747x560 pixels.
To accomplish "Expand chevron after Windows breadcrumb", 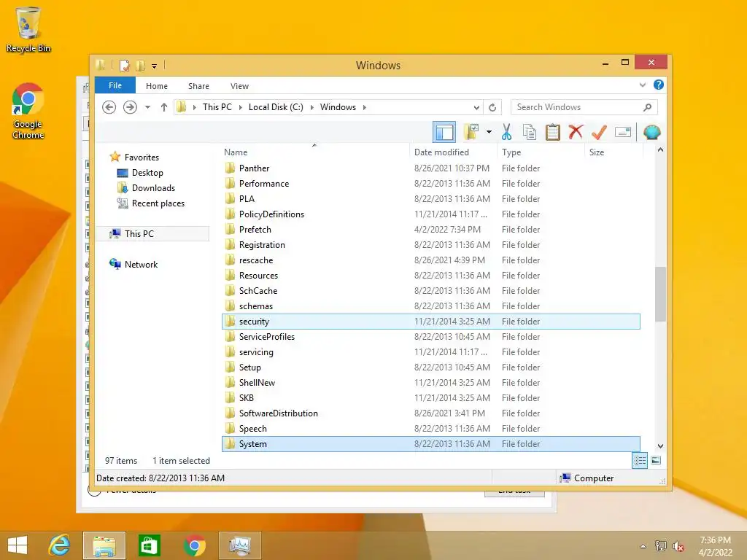I will (x=365, y=108).
